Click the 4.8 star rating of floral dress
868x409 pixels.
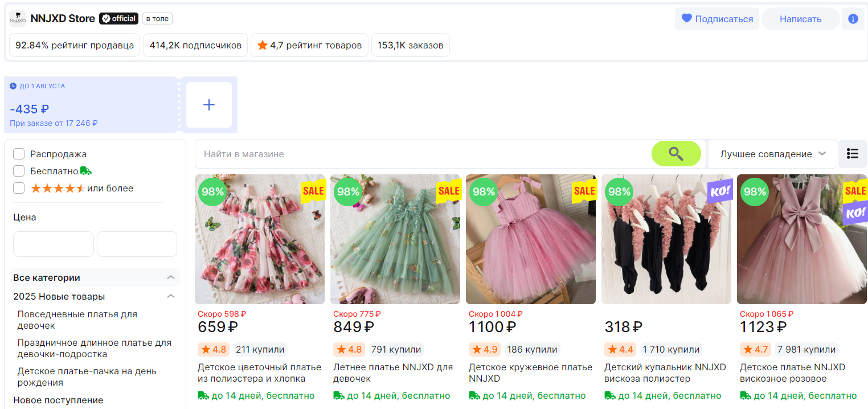pyautogui.click(x=213, y=349)
